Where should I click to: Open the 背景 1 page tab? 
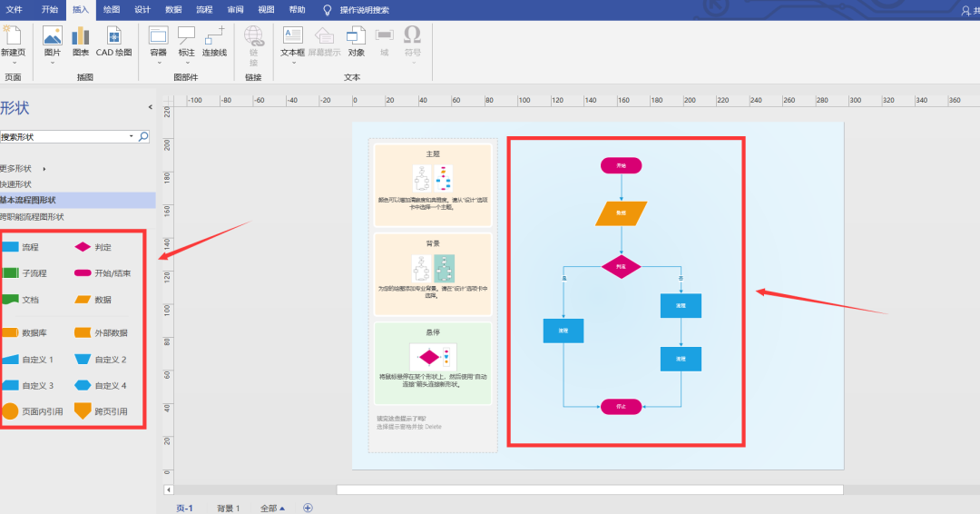click(228, 508)
